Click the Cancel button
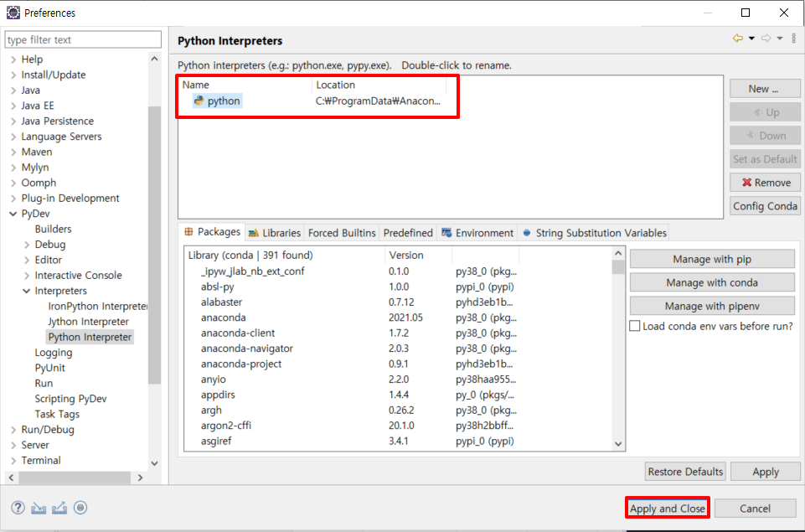Screen dimensions: 805x532 pos(755,508)
